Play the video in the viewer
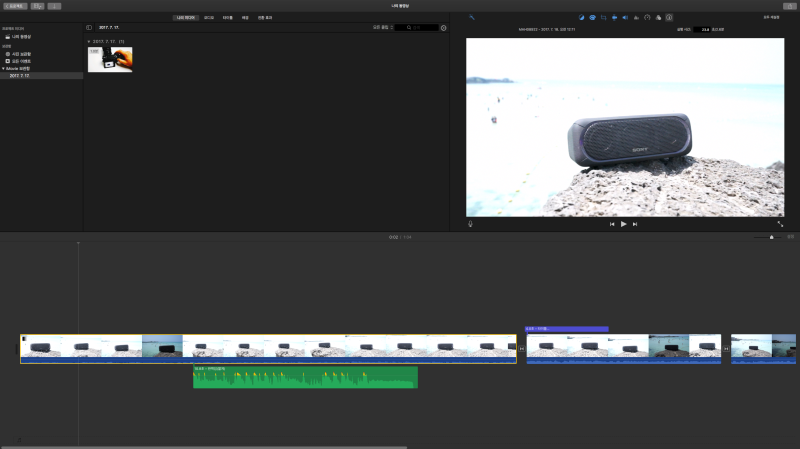Screen dimensions: 800x449 623,224
